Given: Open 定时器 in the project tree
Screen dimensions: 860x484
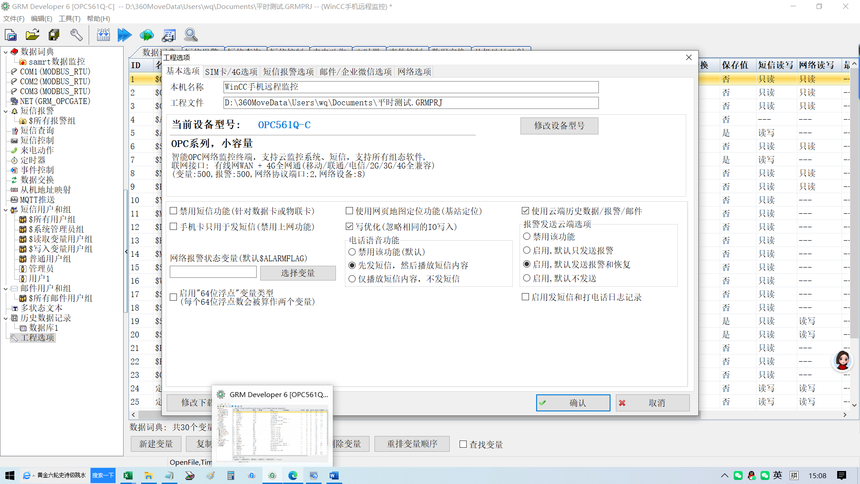Looking at the screenshot, I should [x=33, y=160].
